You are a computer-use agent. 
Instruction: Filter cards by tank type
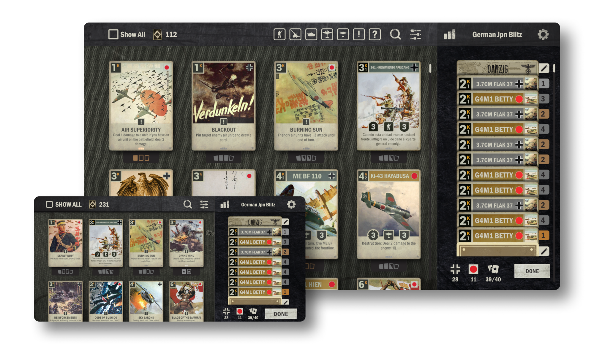(311, 34)
